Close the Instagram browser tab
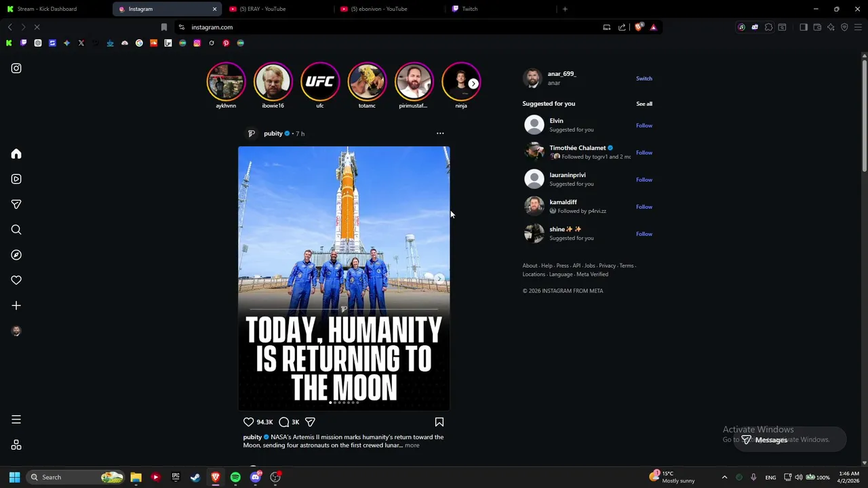 (x=215, y=9)
